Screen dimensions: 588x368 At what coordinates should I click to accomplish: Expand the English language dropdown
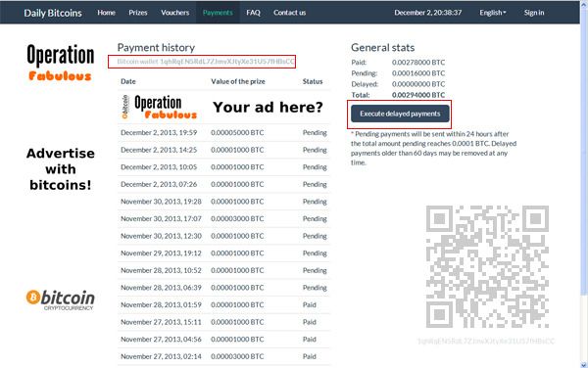(x=492, y=13)
